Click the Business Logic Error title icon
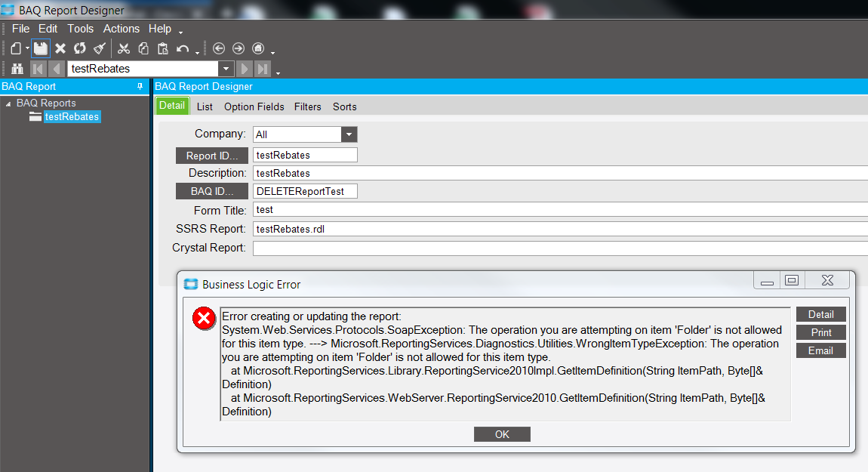 coord(191,284)
